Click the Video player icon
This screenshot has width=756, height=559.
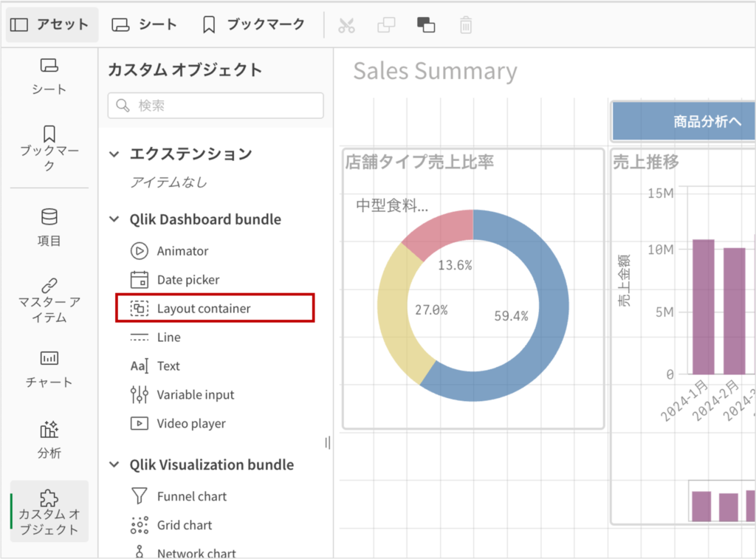(x=140, y=424)
